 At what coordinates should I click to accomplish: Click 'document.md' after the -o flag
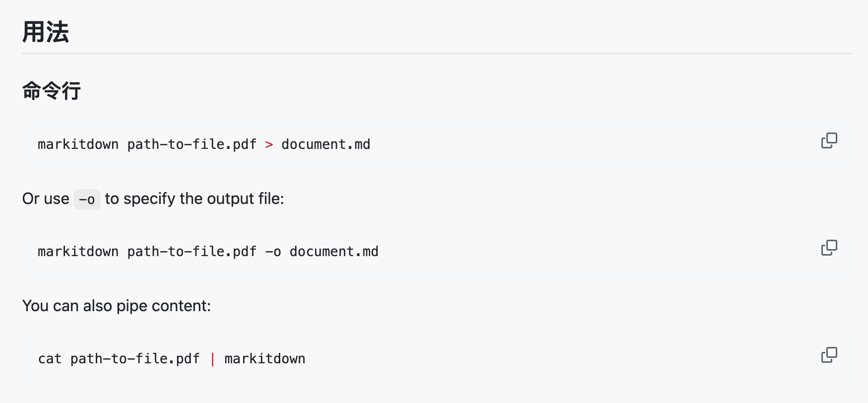(x=334, y=252)
